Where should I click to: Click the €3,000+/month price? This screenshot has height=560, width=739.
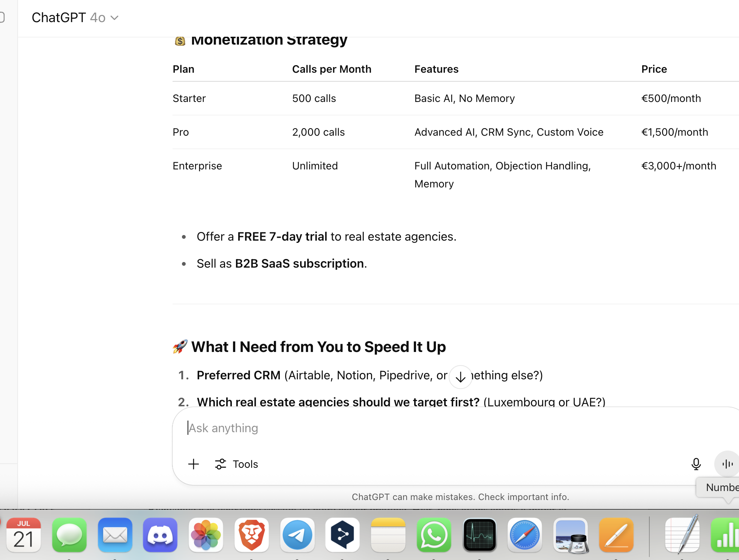[679, 166]
